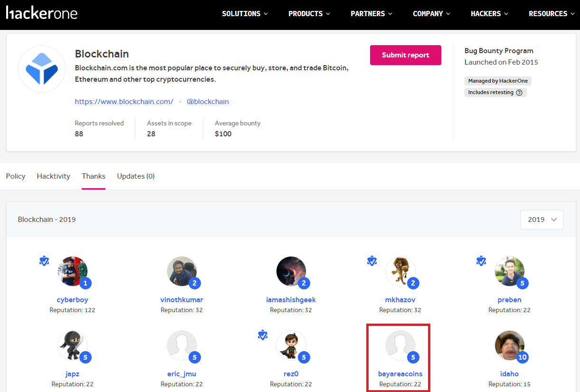
Task: Expand the Hackers menu
Action: [x=490, y=14]
